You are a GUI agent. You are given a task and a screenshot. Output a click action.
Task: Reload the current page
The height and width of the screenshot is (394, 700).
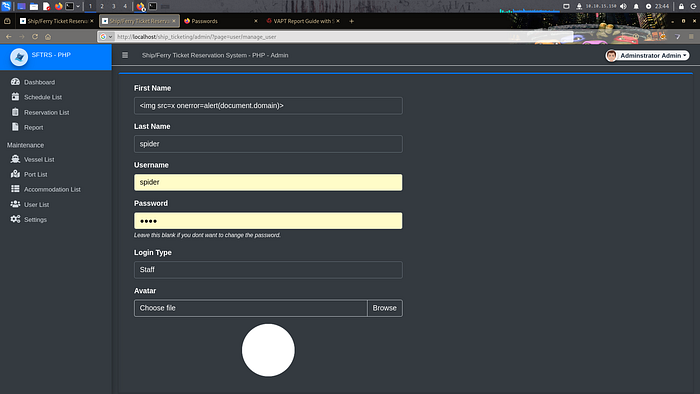coord(35,37)
